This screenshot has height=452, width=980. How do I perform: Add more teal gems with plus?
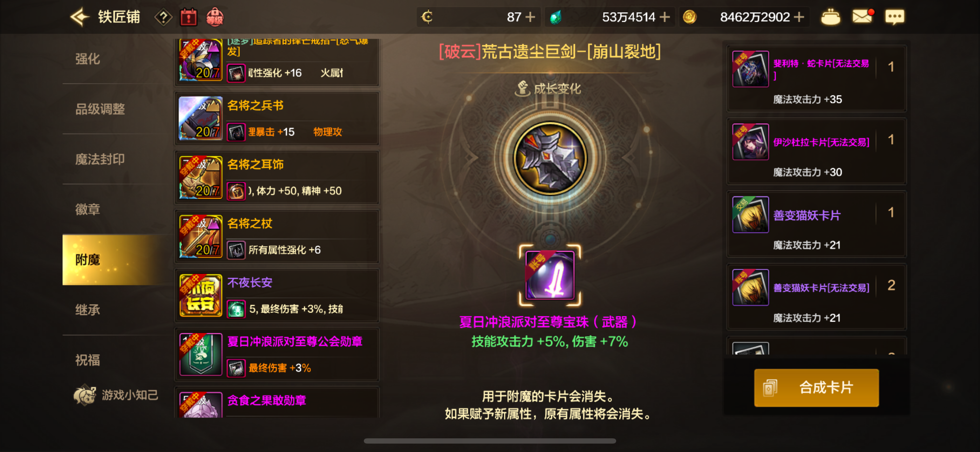[x=665, y=17]
